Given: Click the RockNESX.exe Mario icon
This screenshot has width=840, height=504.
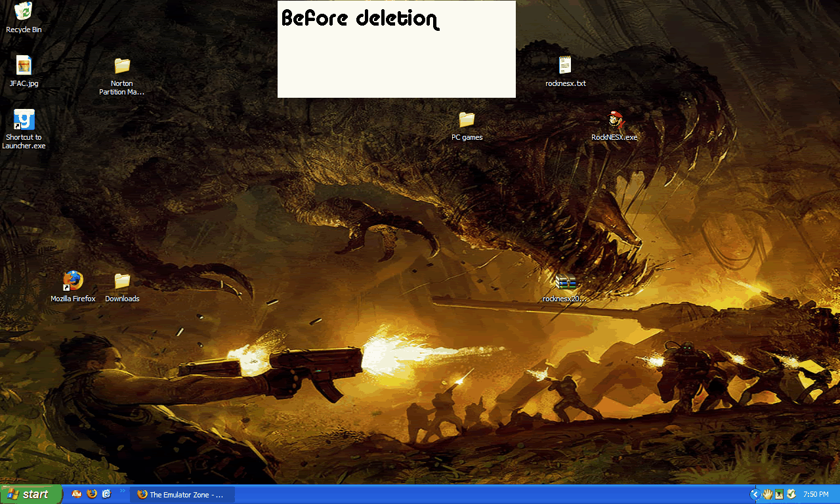Looking at the screenshot, I should coord(614,120).
